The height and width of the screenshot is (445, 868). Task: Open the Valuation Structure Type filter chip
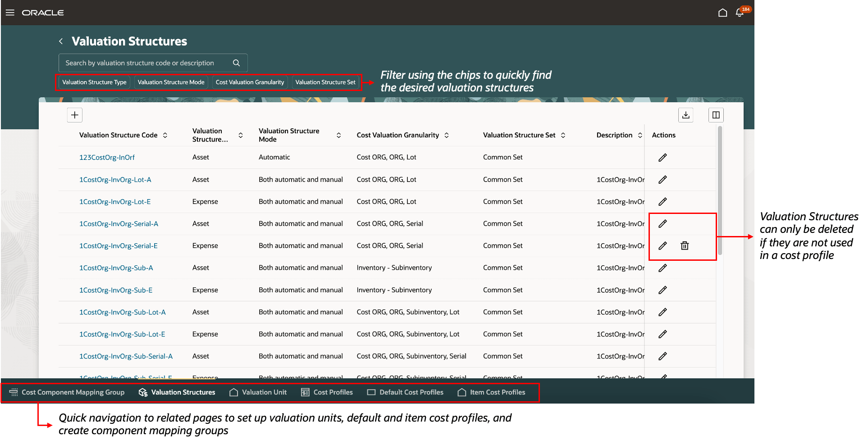coord(94,82)
